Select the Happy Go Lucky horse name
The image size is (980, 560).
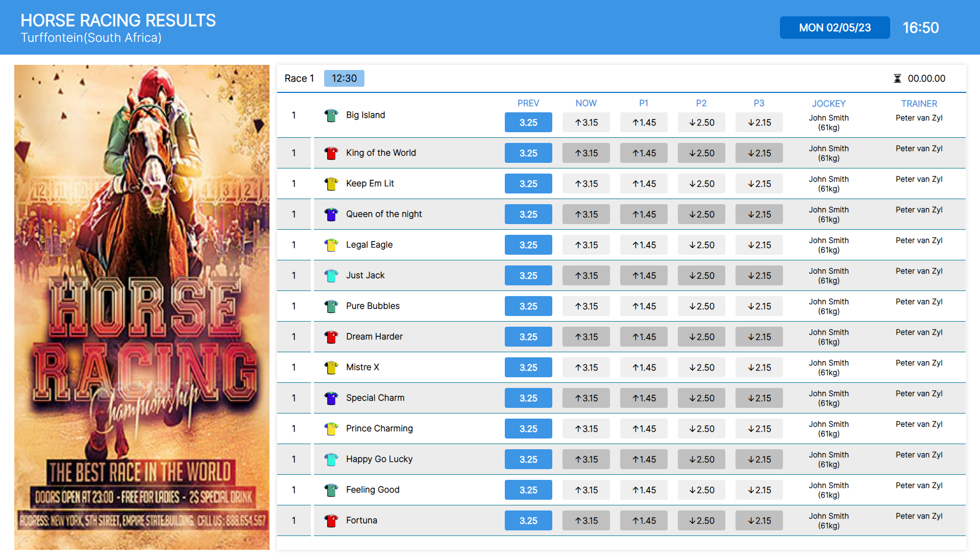coord(379,459)
